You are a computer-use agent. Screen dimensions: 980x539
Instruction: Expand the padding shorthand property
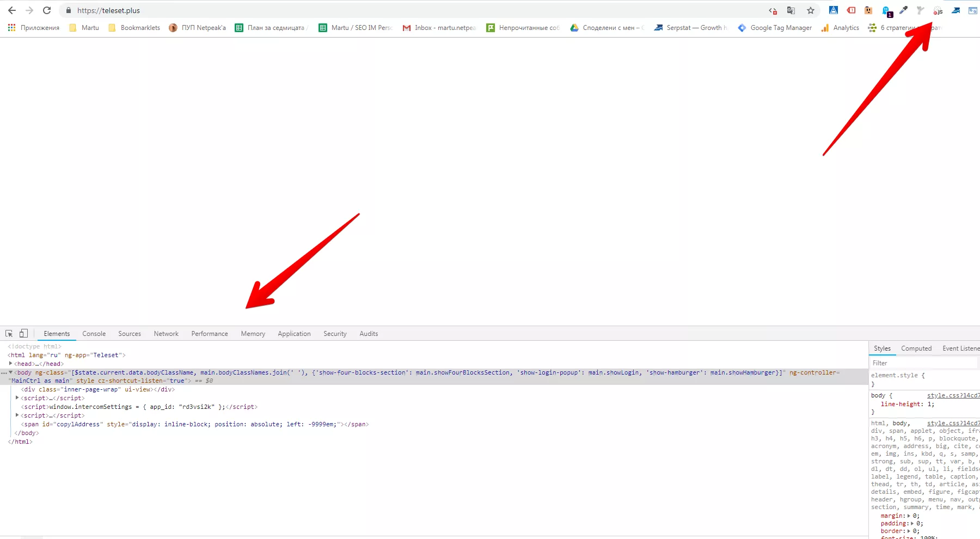912,523
